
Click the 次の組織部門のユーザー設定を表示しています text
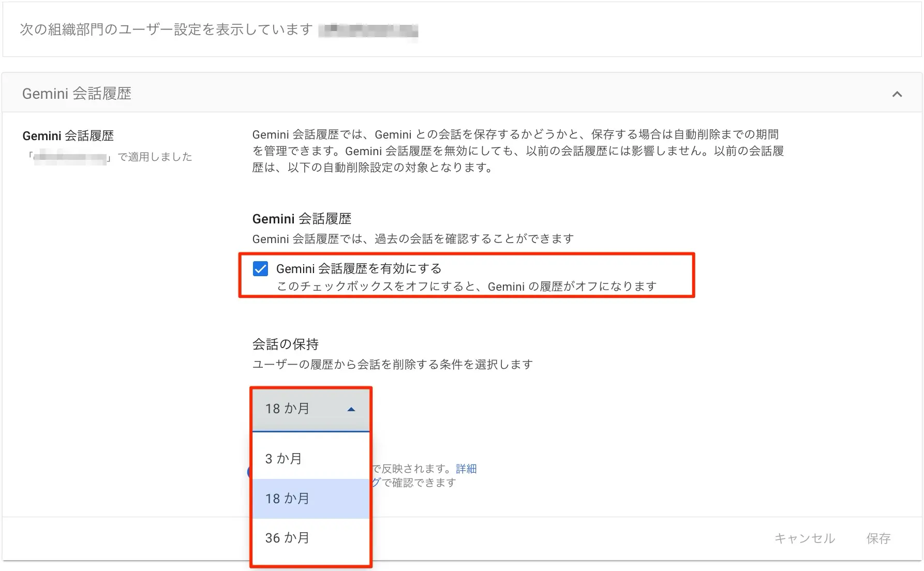tap(166, 29)
